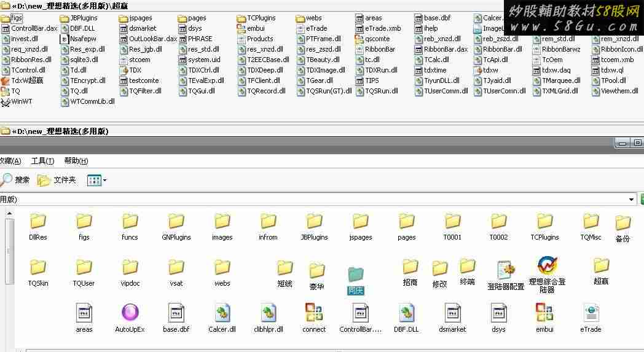Image resolution: width=644 pixels, height=352 pixels.
Task: Select WTCommLib.dll in the top list
Action: [x=87, y=101]
